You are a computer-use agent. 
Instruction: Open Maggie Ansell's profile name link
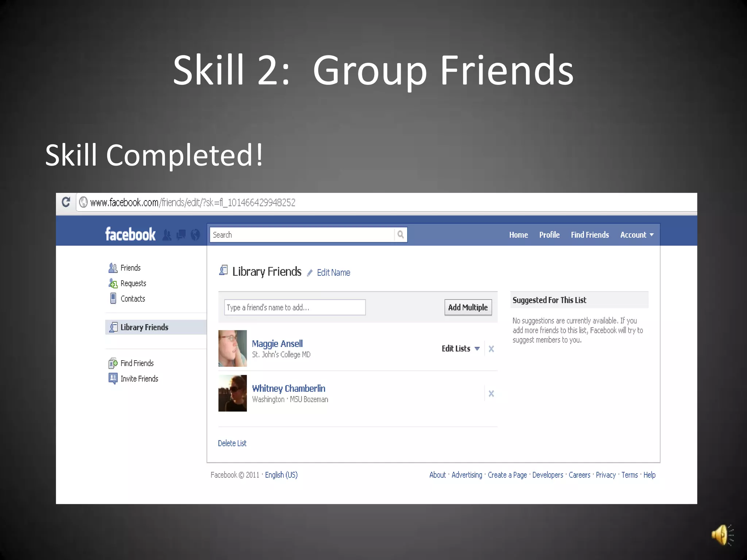(277, 343)
